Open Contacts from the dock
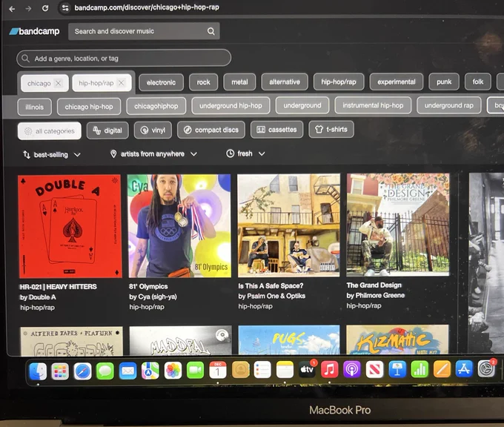The width and height of the screenshot is (504, 427). pyautogui.click(x=240, y=370)
